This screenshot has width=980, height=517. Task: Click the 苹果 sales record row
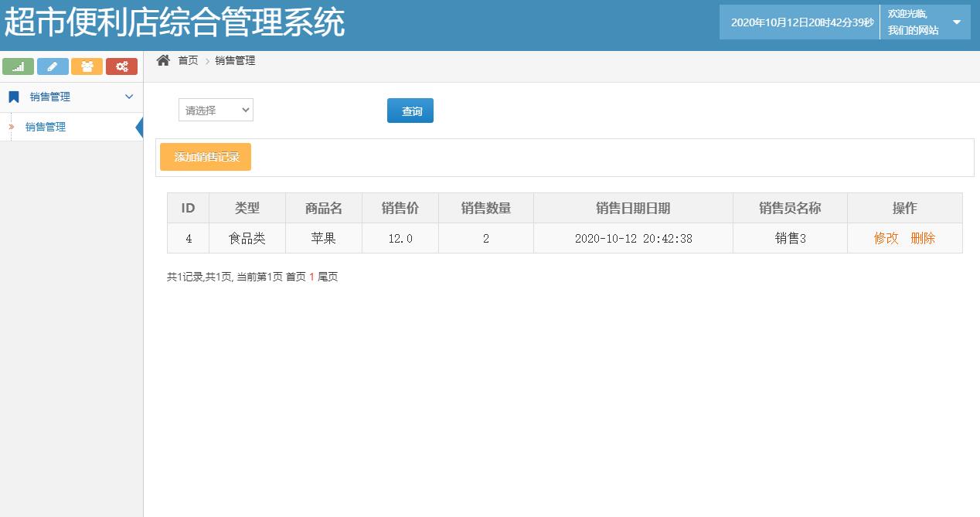(x=323, y=238)
